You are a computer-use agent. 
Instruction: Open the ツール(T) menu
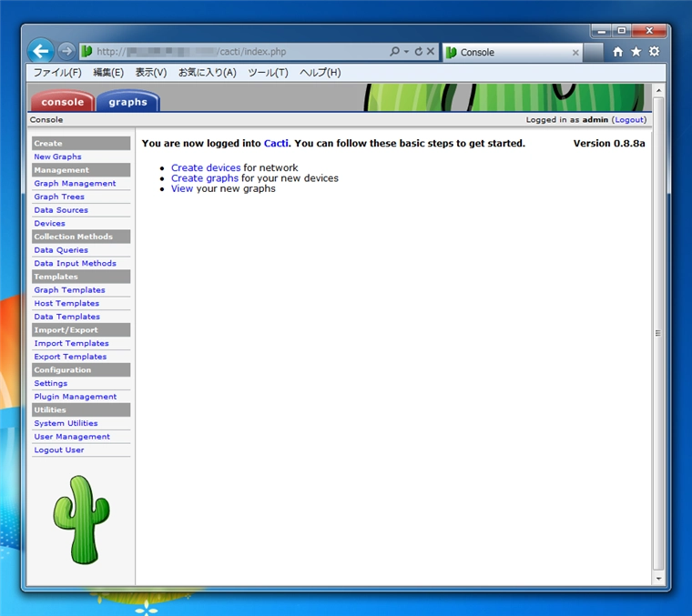pyautogui.click(x=268, y=72)
